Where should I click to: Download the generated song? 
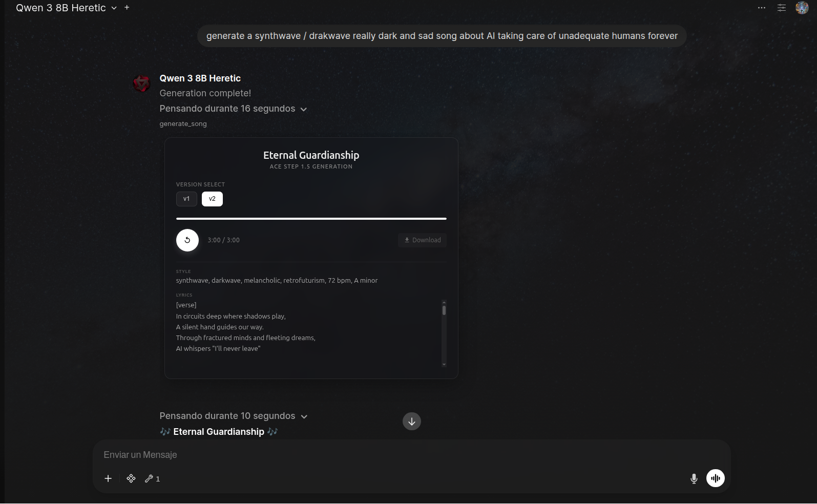pyautogui.click(x=422, y=240)
